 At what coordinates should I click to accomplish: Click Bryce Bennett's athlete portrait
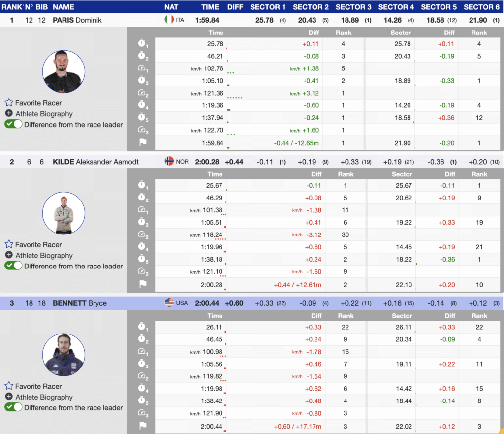click(64, 355)
